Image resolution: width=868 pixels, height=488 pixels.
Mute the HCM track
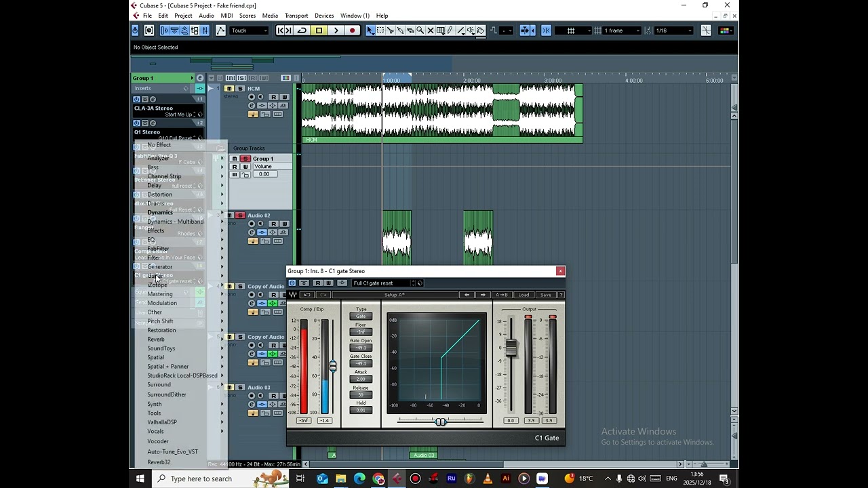[x=229, y=89]
